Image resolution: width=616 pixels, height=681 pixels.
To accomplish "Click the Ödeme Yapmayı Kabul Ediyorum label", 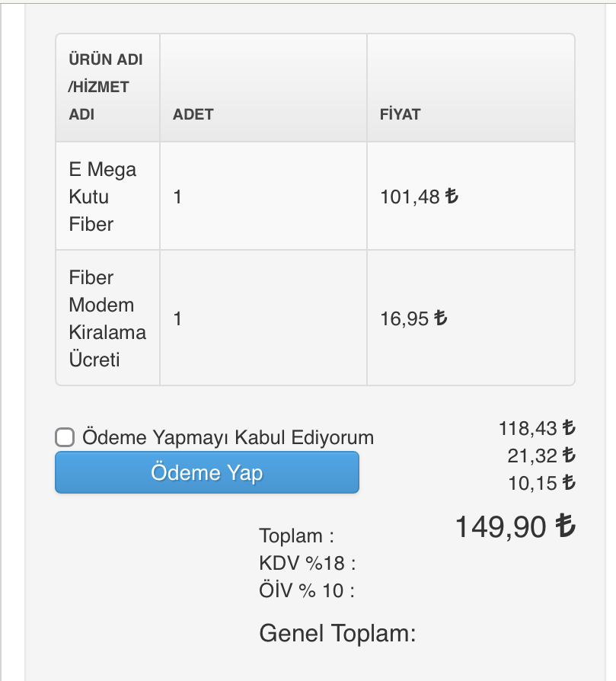I will [x=228, y=437].
